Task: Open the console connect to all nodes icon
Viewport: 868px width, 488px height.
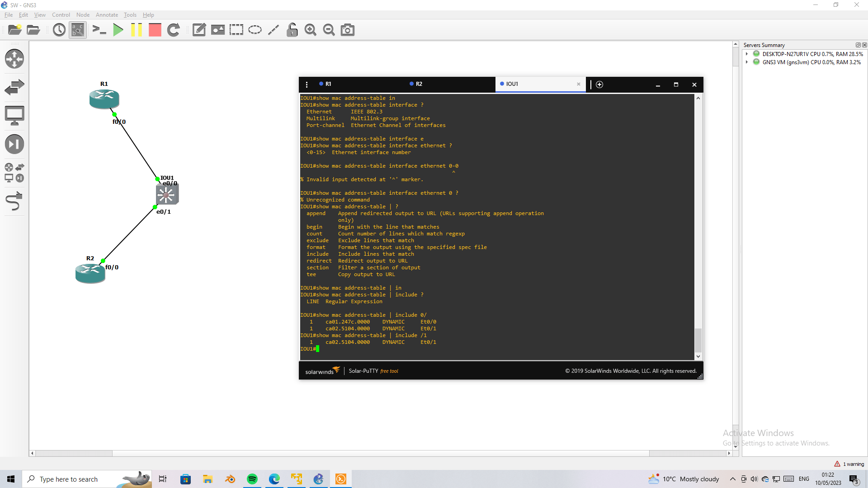Action: point(99,30)
